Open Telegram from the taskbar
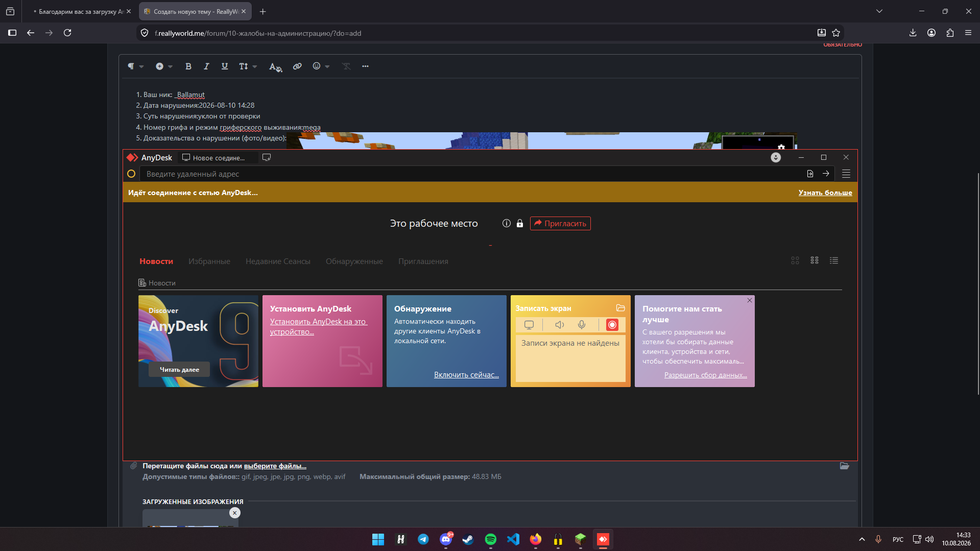 [423, 539]
